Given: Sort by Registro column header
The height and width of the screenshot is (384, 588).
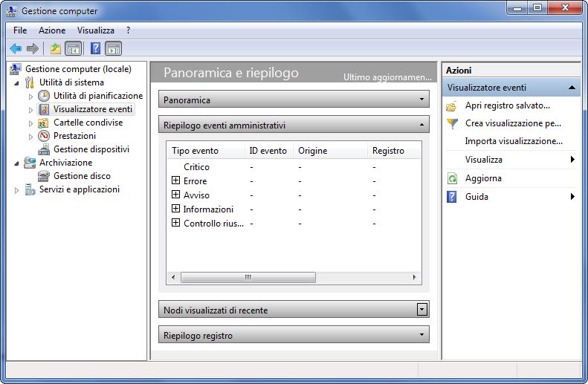Looking at the screenshot, I should [x=394, y=151].
